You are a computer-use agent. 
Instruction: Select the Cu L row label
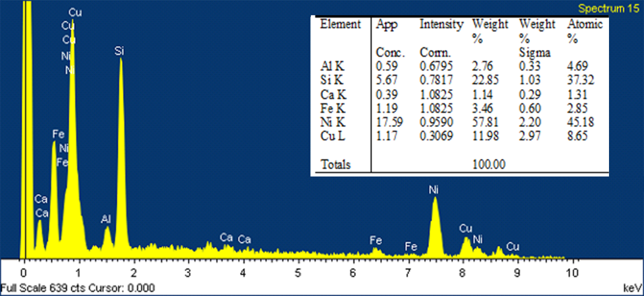(x=333, y=137)
